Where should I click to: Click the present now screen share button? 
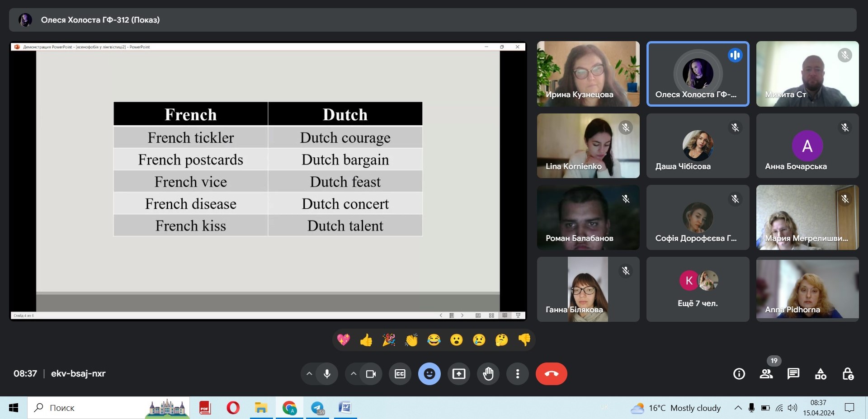(x=459, y=374)
